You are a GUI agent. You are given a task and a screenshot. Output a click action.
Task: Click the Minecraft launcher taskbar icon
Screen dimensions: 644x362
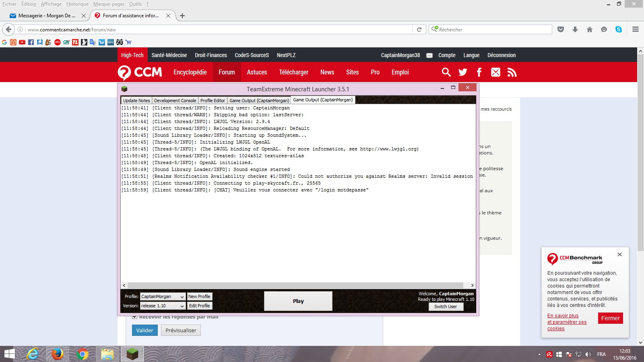(x=132, y=354)
